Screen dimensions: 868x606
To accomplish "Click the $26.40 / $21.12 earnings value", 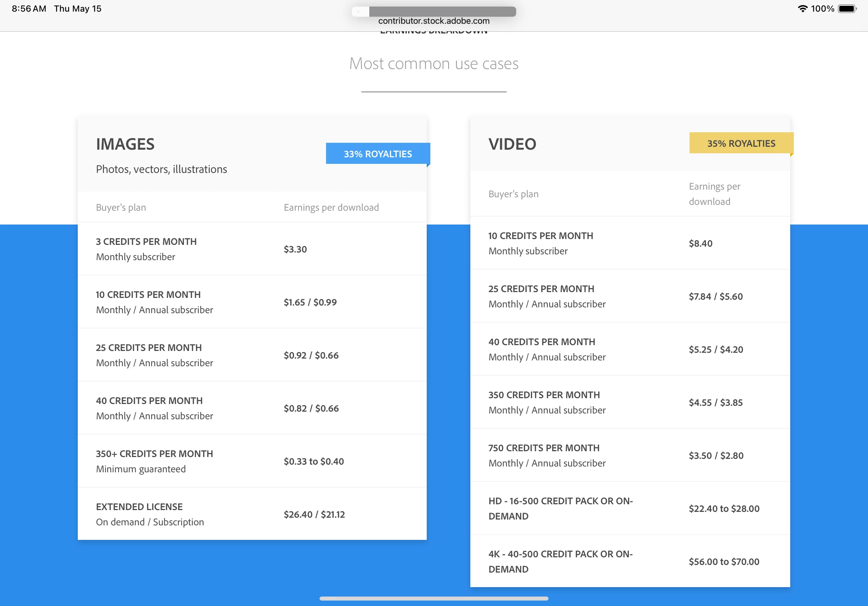I will 314,514.
